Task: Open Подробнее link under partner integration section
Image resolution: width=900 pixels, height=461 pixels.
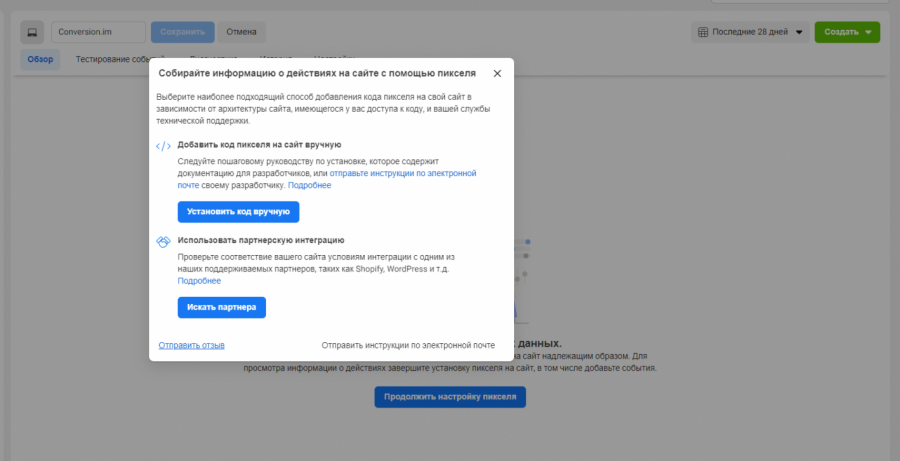Action: (x=199, y=281)
